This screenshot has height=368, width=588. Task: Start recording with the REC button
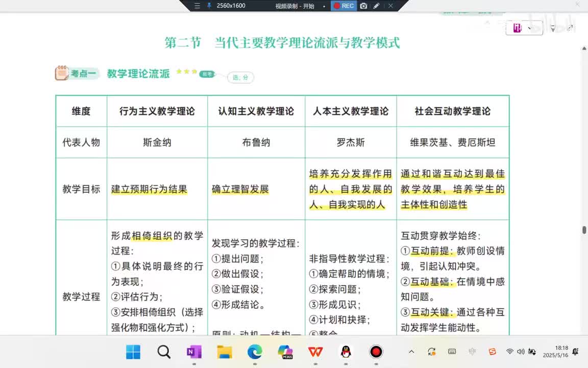click(344, 6)
